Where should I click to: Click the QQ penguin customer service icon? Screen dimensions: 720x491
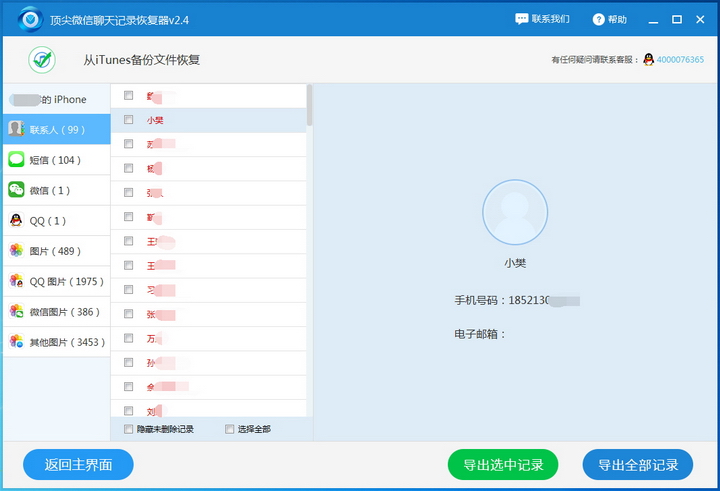click(648, 59)
